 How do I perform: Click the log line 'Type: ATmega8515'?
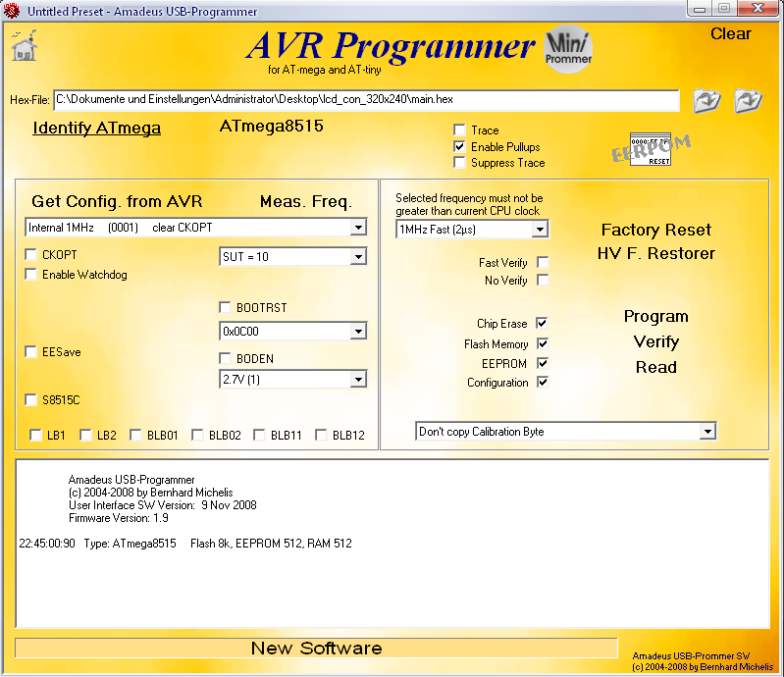point(130,544)
